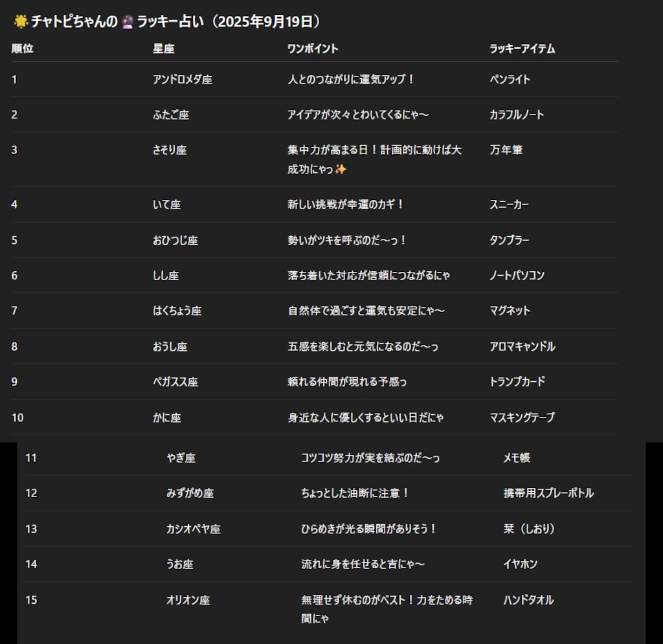663x644 pixels.
Task: Click the ラッキーアイテム column header
Action: click(x=522, y=49)
